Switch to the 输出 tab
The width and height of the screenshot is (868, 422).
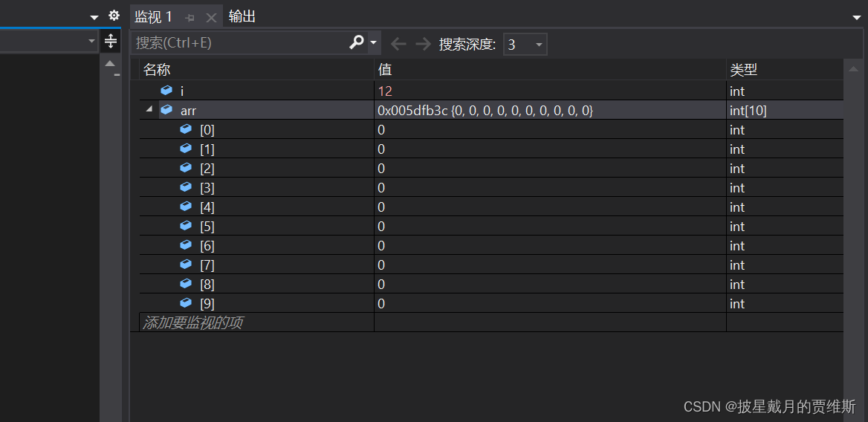pyautogui.click(x=242, y=16)
